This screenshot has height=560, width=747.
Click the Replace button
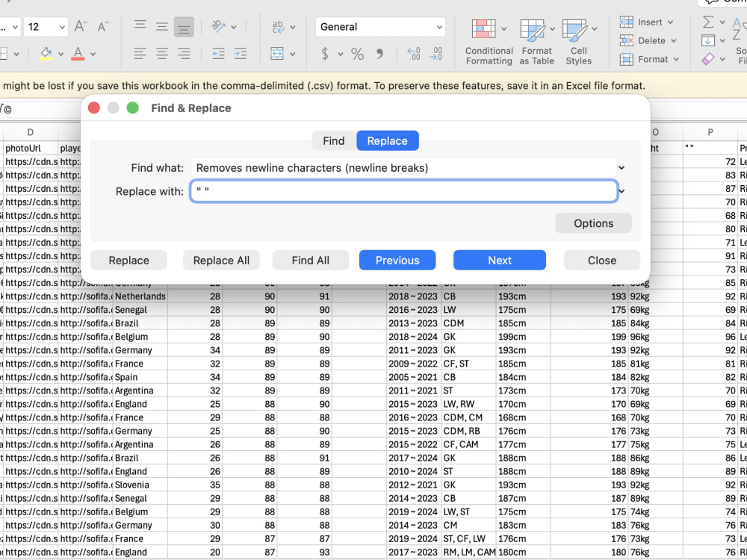click(x=128, y=261)
